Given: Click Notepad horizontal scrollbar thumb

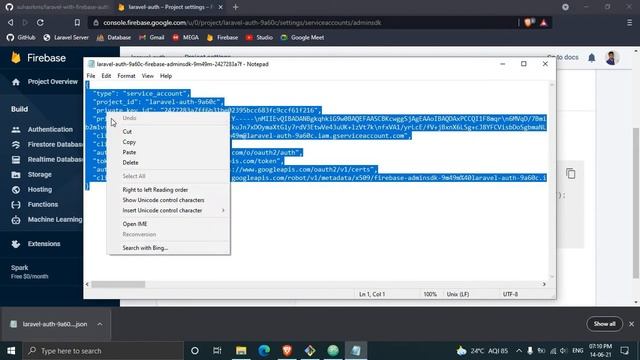Looking at the screenshot, I should click(x=118, y=284).
